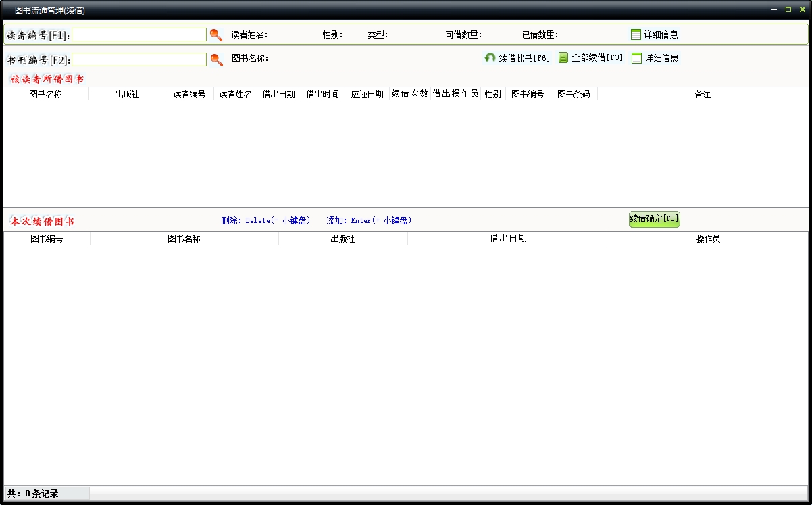Click the search icon beside the reader number field
The height and width of the screenshot is (505, 812).
216,35
